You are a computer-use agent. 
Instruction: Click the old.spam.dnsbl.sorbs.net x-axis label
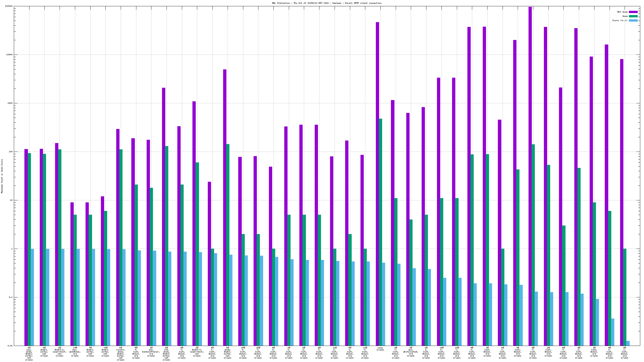(166, 354)
